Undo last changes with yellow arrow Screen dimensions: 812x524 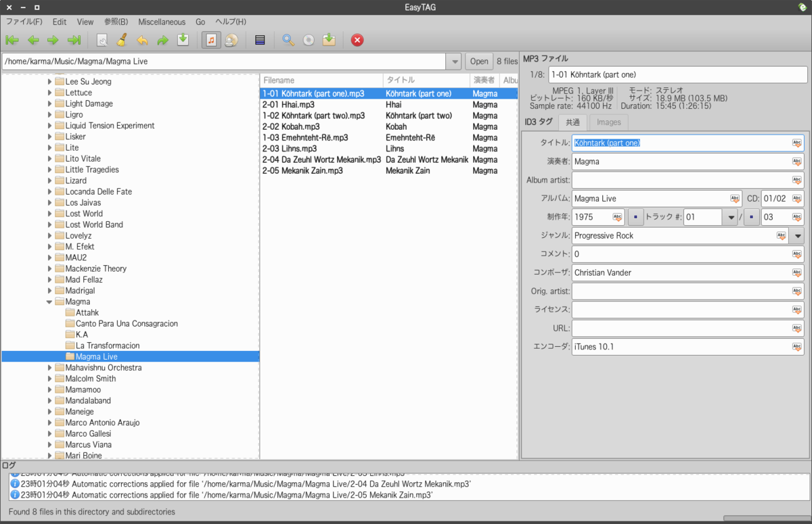142,40
